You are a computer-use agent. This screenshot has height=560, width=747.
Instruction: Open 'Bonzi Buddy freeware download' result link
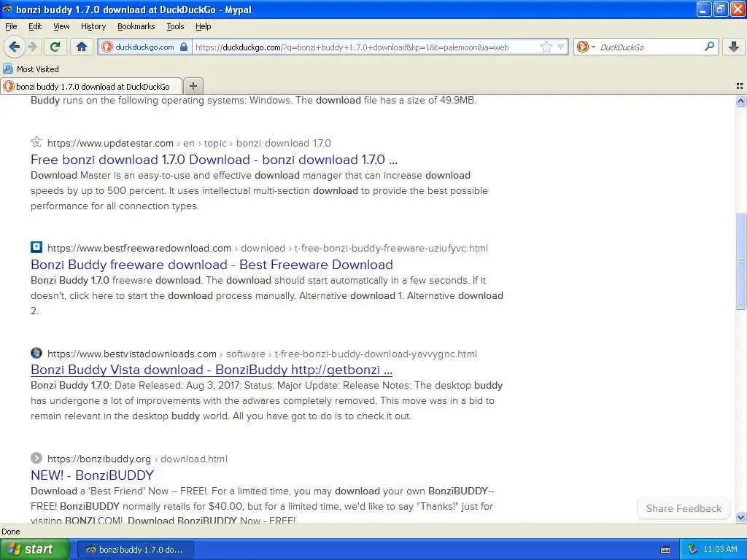(x=212, y=264)
